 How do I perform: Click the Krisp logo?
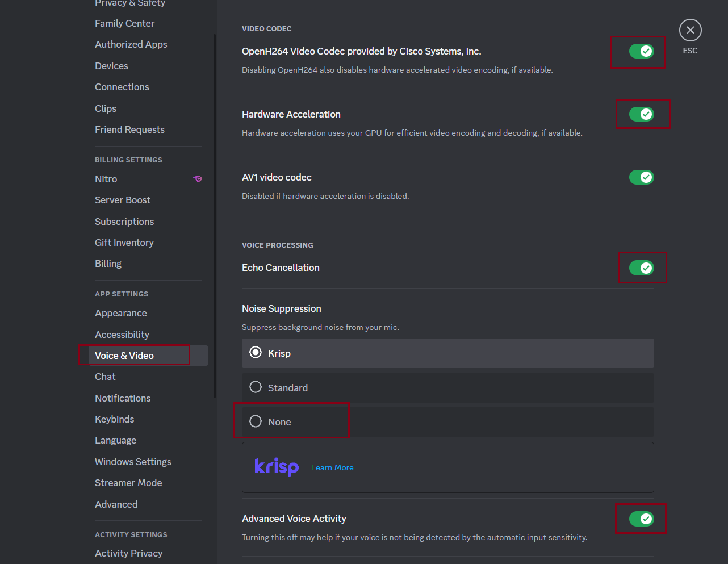click(x=277, y=467)
